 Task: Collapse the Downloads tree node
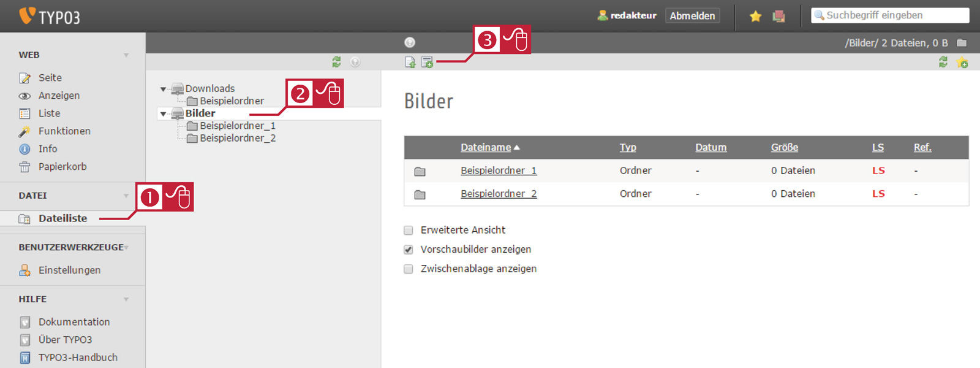163,90
